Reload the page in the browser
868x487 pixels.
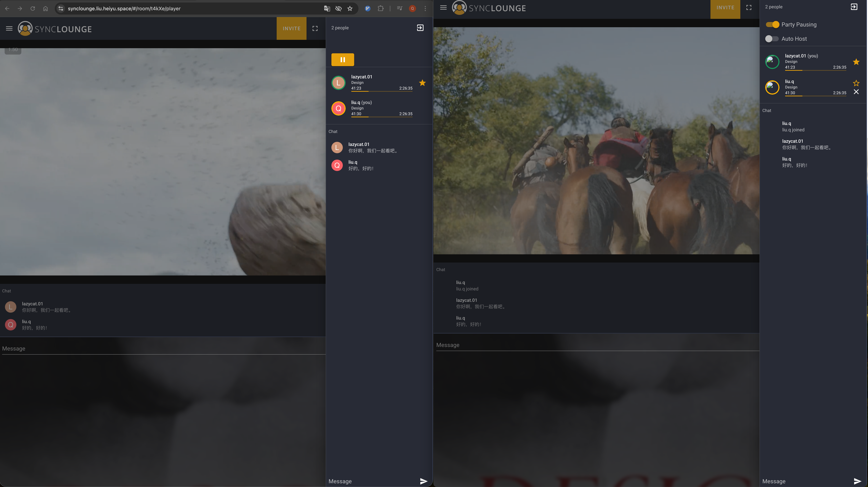point(33,8)
